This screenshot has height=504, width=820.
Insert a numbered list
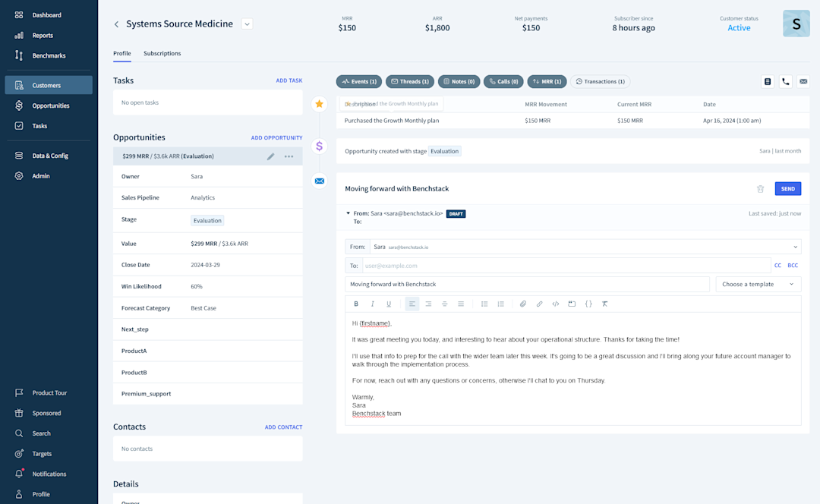coord(500,304)
